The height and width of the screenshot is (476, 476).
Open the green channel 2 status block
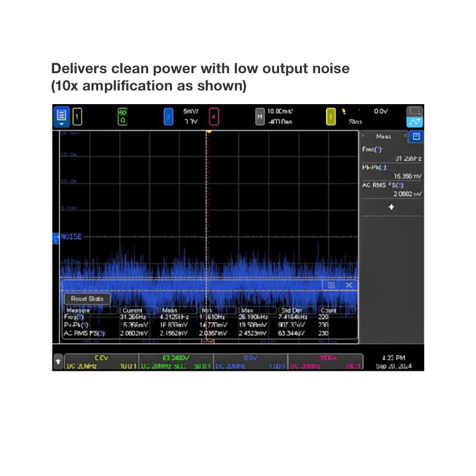click(176, 362)
